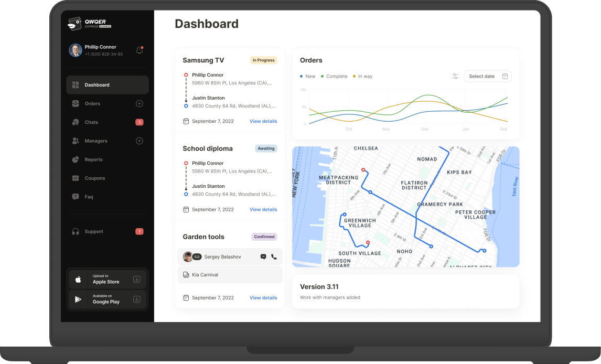Viewport: 601px width, 364px height.
Task: Click the chart filter settings icon
Action: pos(455,77)
